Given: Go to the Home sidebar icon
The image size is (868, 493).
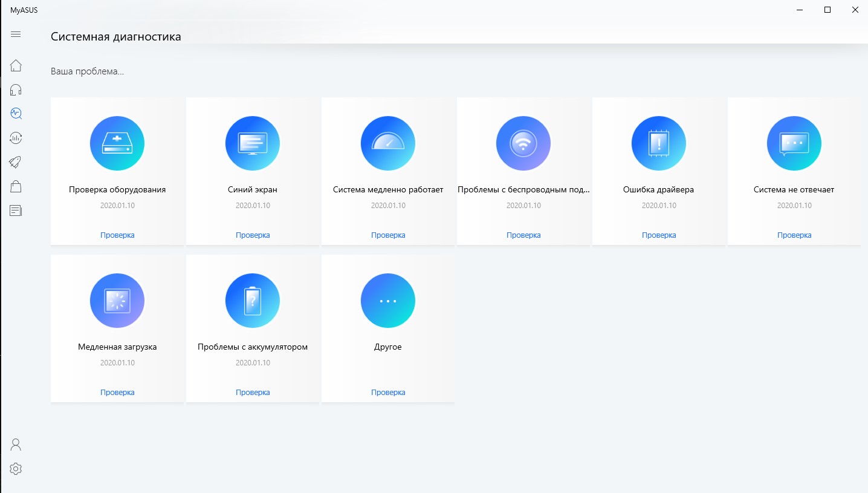Looking at the screenshot, I should tap(16, 65).
